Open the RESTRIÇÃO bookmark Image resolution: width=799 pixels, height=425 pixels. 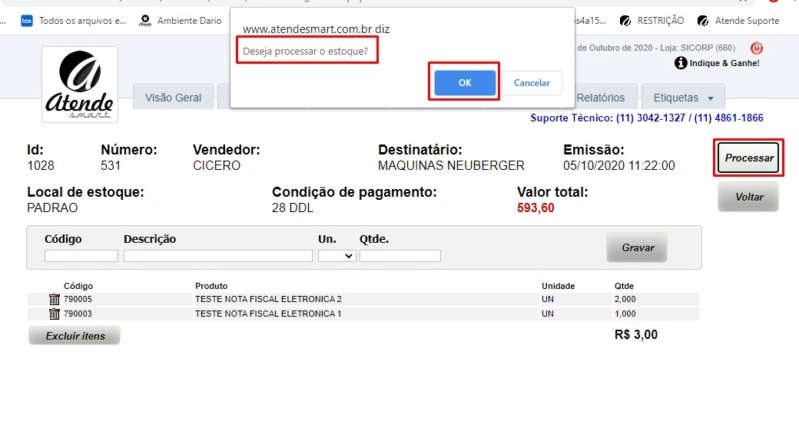pos(652,21)
